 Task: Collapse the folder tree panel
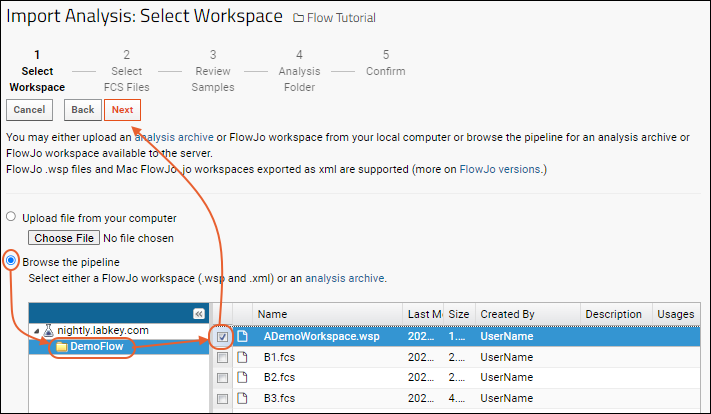(198, 313)
